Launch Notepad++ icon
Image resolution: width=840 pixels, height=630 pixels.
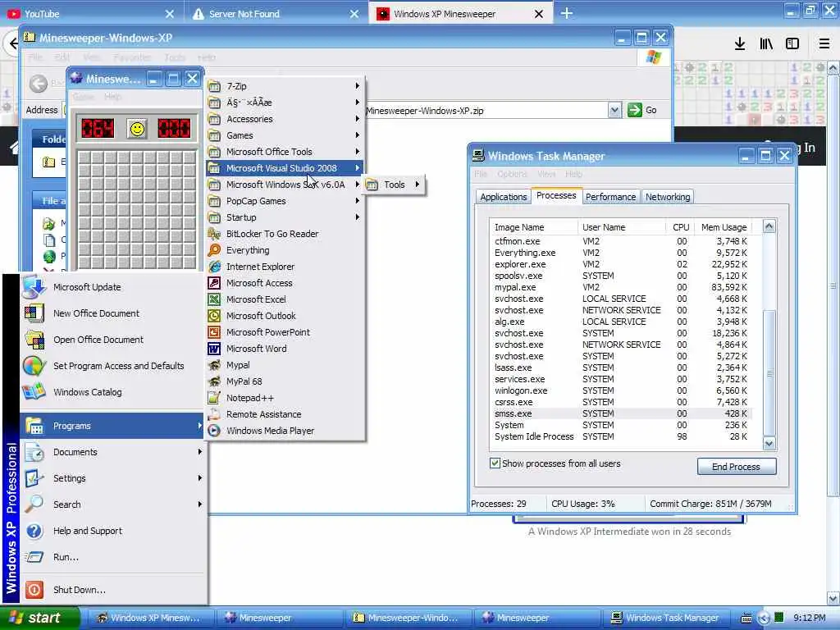pyautogui.click(x=214, y=398)
